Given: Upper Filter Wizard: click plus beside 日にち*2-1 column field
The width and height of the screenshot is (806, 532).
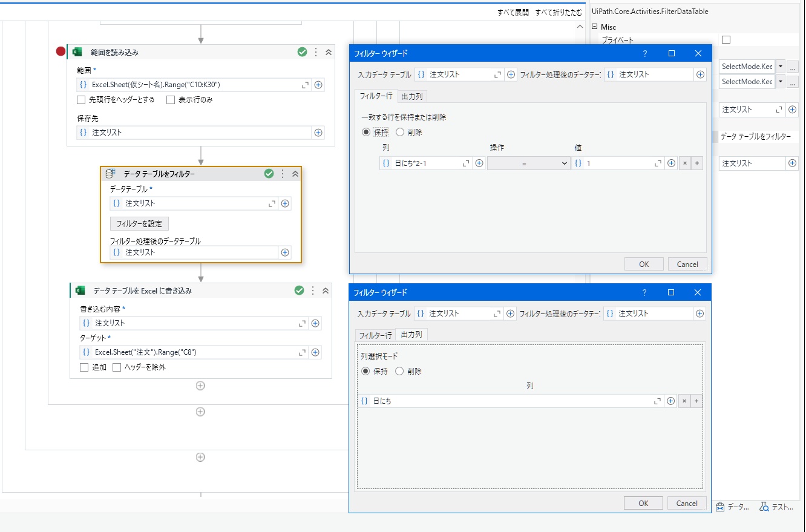Looking at the screenshot, I should tap(479, 163).
